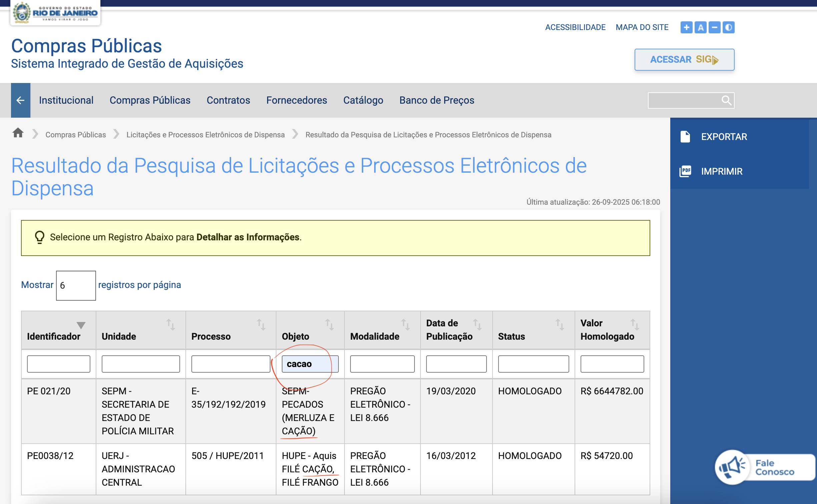
Task: Sort by Data de Publicação arrows
Action: pos(477,324)
